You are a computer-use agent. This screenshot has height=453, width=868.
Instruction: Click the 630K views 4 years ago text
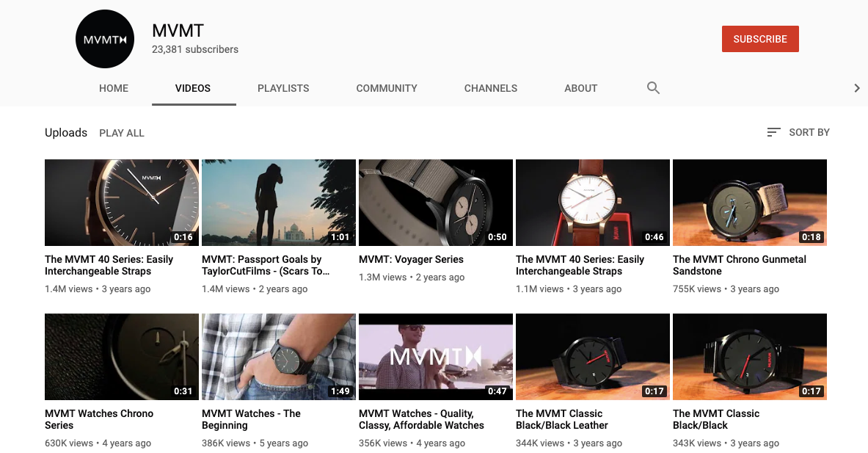click(98, 443)
